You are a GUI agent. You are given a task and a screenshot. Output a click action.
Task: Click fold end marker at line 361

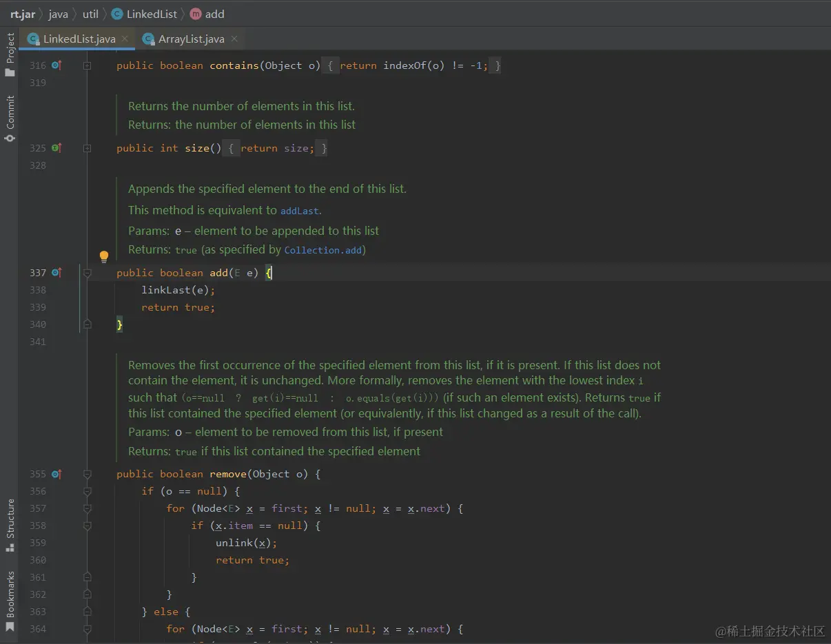88,577
